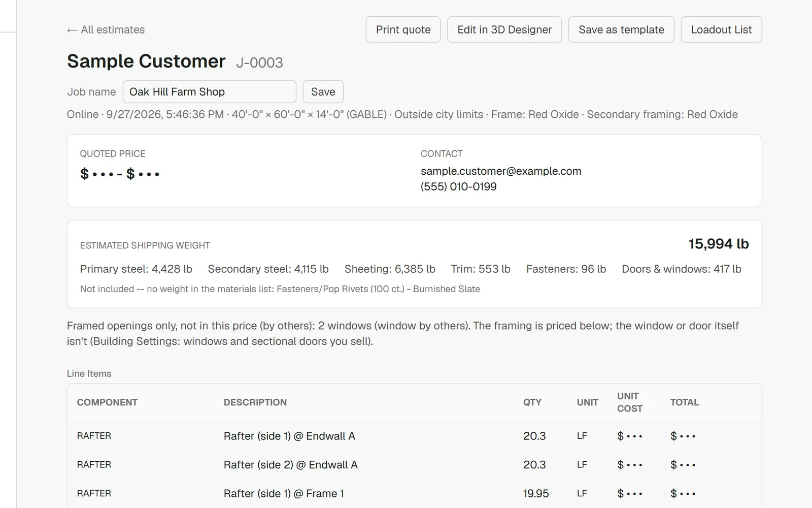Select Rafter (side 1) @ Endwall A row
This screenshot has height=508, width=812.
click(414, 436)
